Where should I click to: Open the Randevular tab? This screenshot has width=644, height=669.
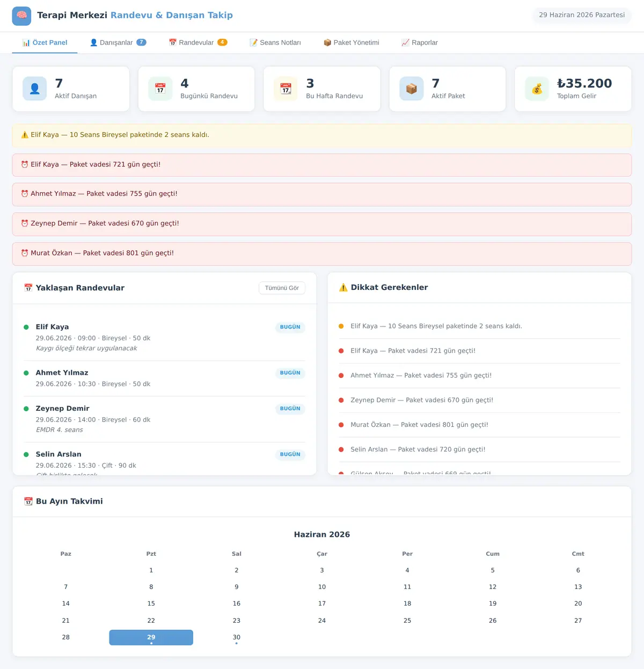198,42
